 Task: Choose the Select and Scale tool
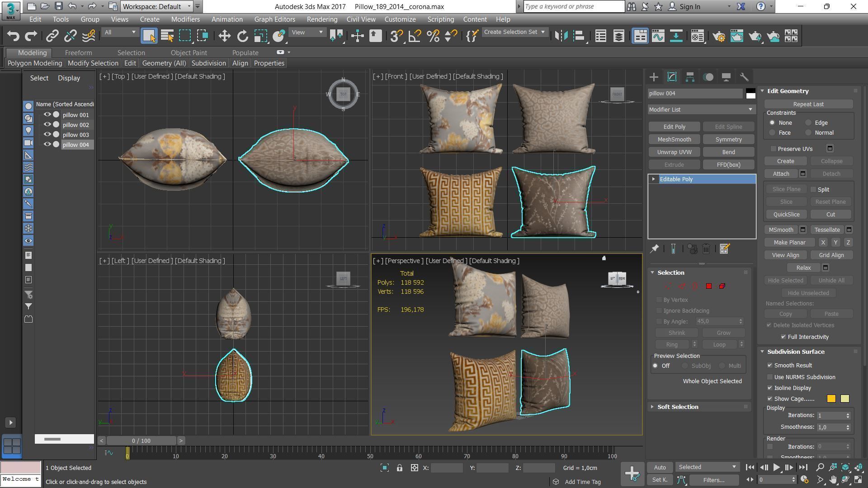click(260, 36)
